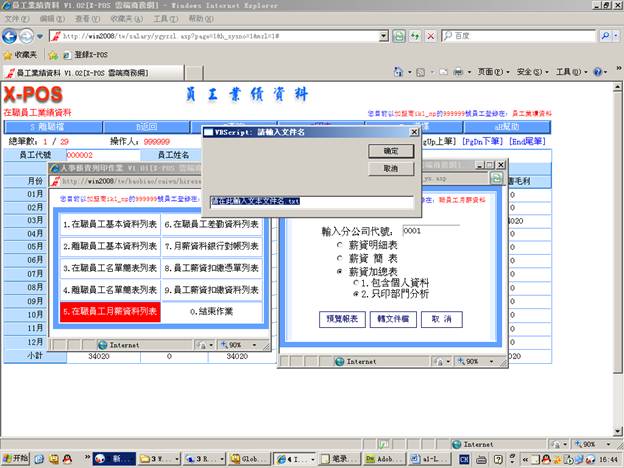Open the 收藏夹 favorites star button
The width and height of the screenshot is (624, 468).
click(x=22, y=54)
